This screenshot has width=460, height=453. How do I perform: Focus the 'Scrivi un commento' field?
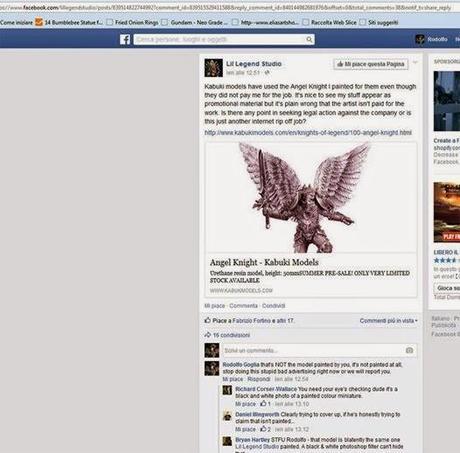pos(319,350)
